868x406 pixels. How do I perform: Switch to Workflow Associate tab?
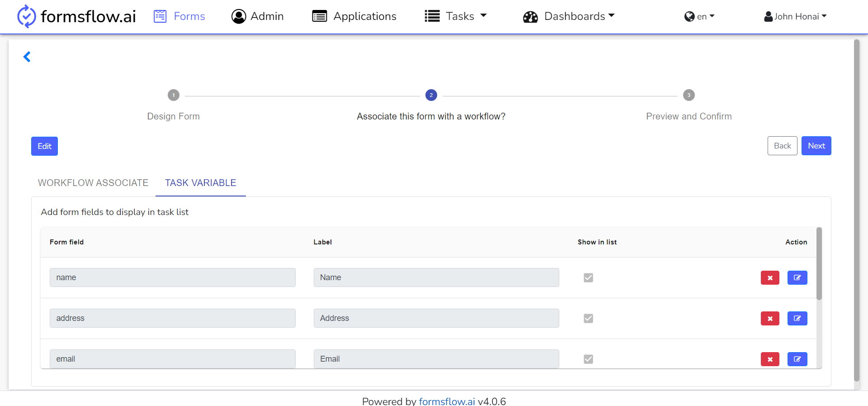pyautogui.click(x=93, y=183)
